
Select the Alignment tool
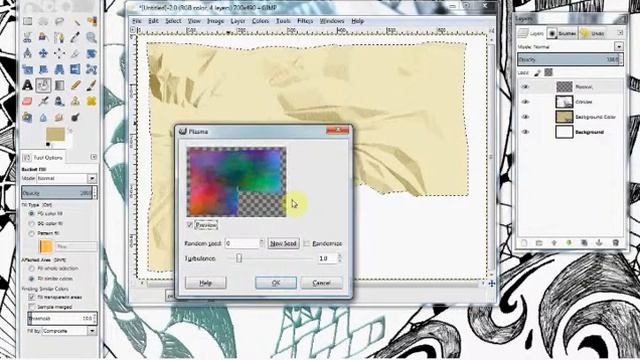59,53
